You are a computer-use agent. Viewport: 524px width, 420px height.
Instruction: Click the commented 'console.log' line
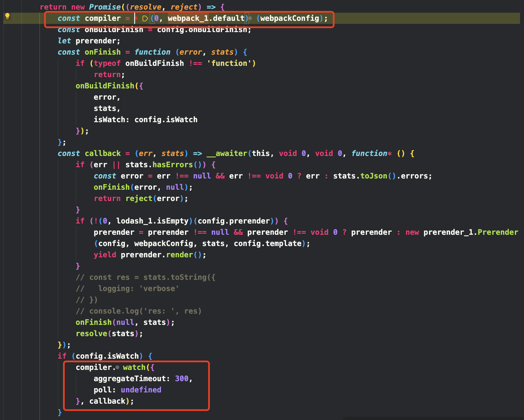click(139, 311)
